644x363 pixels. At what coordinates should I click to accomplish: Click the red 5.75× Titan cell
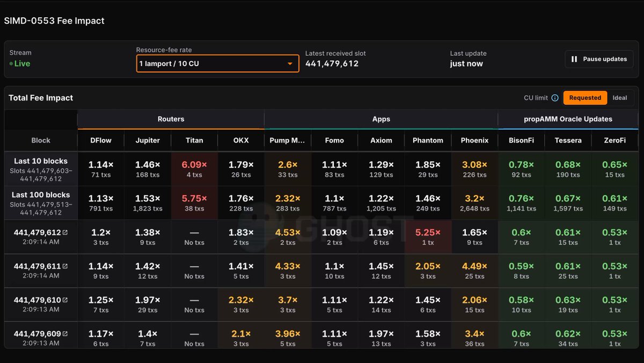pyautogui.click(x=194, y=202)
